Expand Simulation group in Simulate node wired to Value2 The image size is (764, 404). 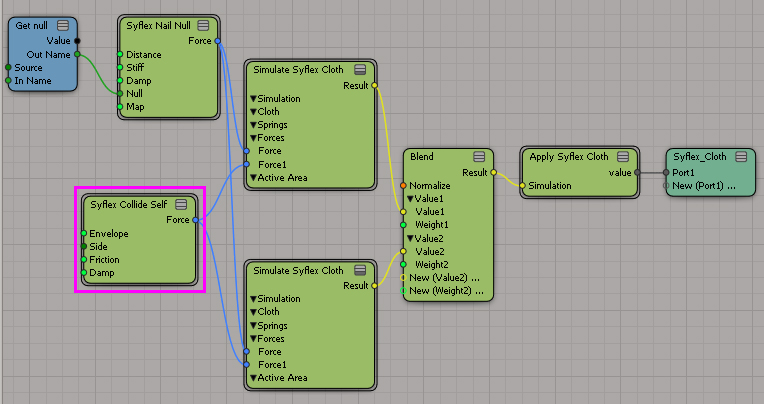point(253,299)
